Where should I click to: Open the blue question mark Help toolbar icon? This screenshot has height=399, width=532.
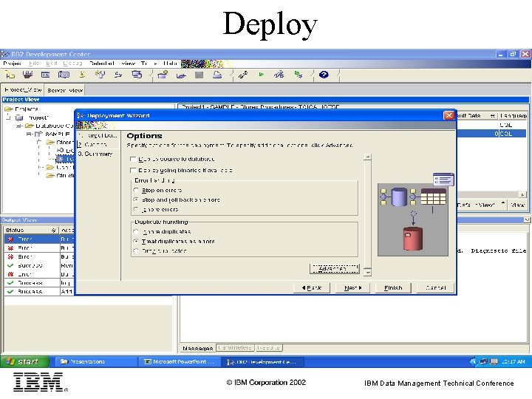click(x=324, y=75)
